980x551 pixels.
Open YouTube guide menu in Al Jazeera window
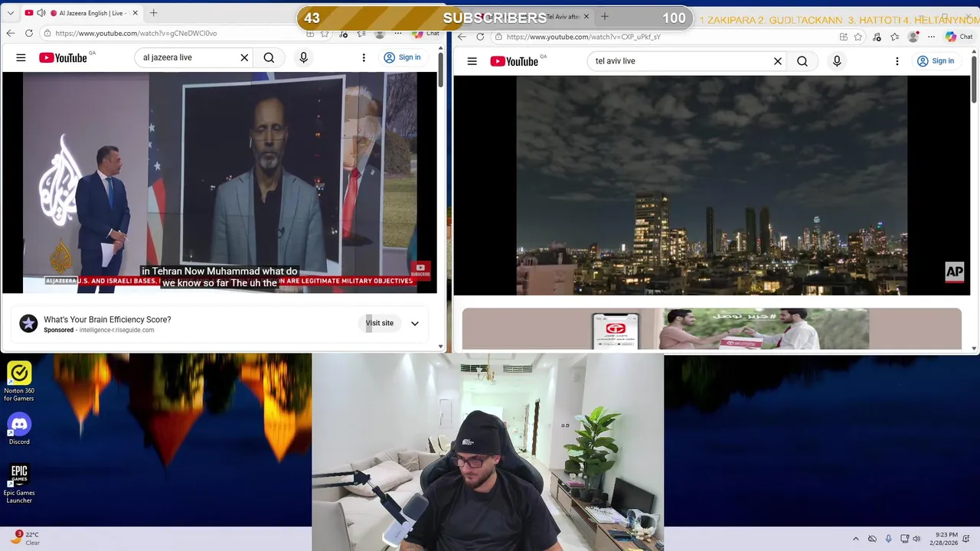pos(21,57)
